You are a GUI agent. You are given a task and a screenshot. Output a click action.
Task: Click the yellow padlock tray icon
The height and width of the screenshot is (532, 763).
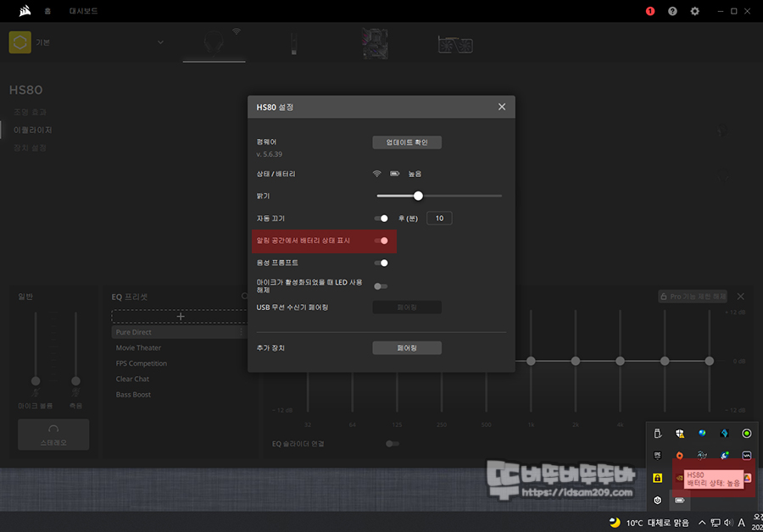click(x=657, y=478)
